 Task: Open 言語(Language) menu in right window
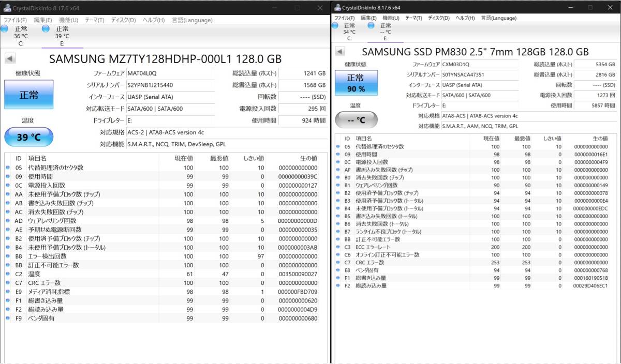click(499, 18)
